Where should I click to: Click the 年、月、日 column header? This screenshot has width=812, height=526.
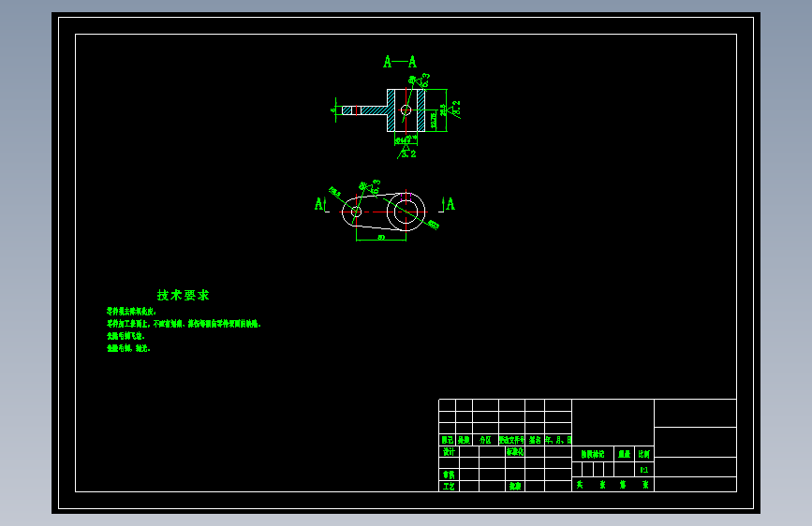[558, 440]
